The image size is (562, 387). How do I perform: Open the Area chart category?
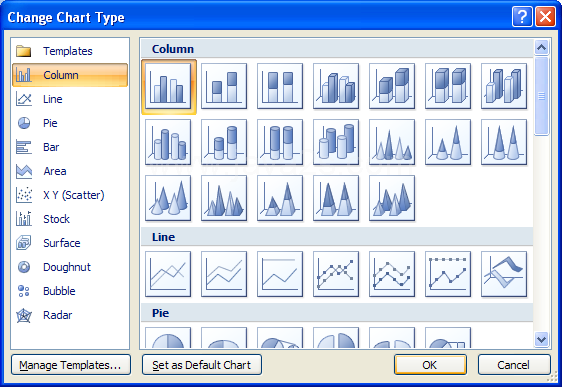70,171
